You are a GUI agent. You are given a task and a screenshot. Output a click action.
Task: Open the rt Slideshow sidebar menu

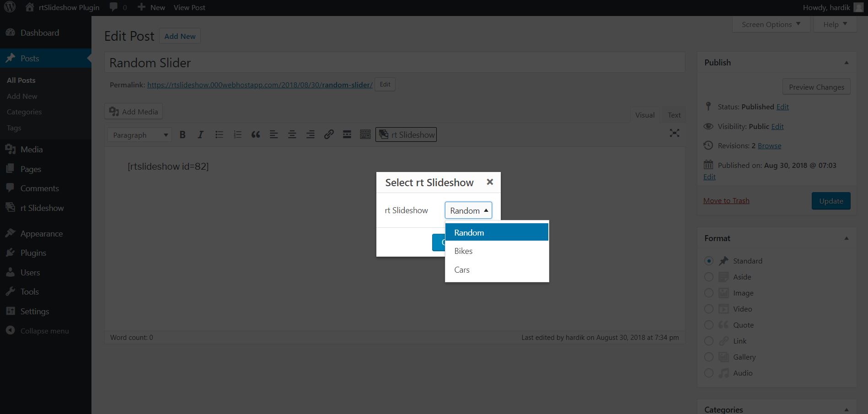point(42,207)
